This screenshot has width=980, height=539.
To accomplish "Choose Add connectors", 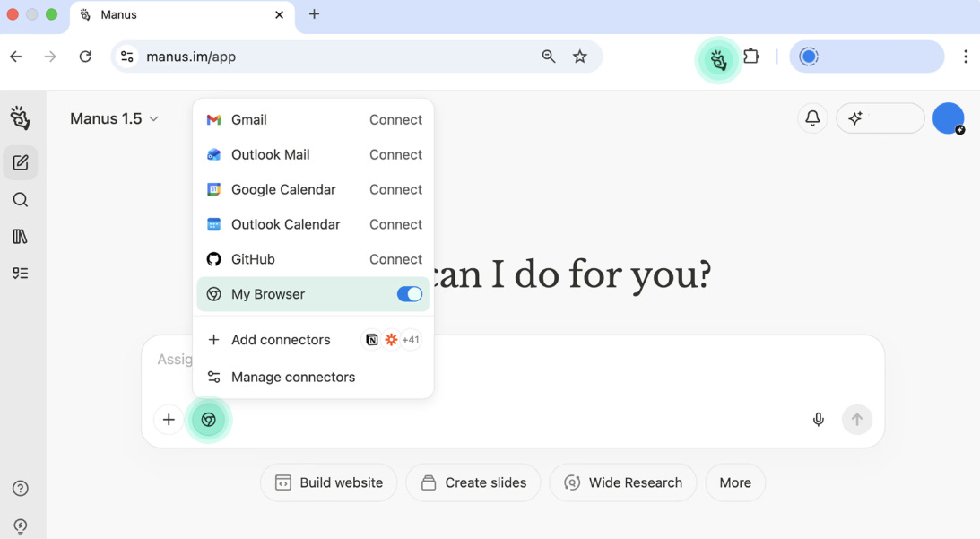I will pos(313,340).
